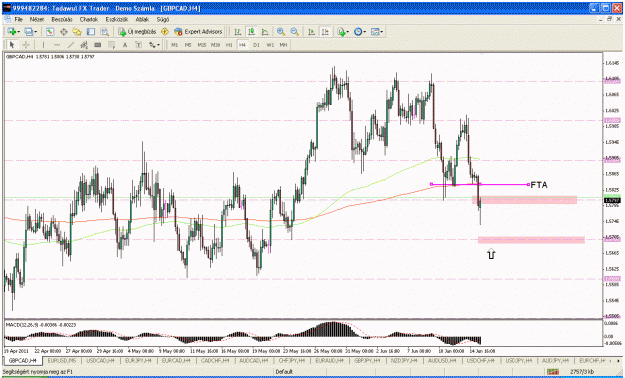Select the Horizontal Line drawing tool

click(x=57, y=45)
